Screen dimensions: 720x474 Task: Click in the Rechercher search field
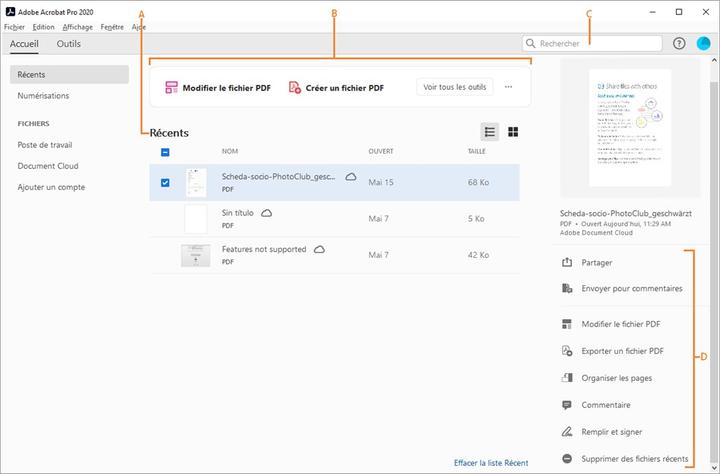click(592, 44)
